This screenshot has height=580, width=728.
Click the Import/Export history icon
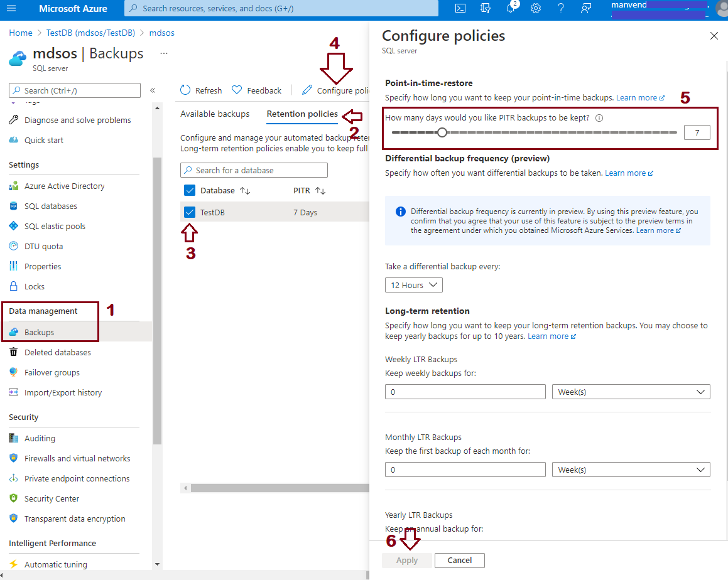point(14,392)
